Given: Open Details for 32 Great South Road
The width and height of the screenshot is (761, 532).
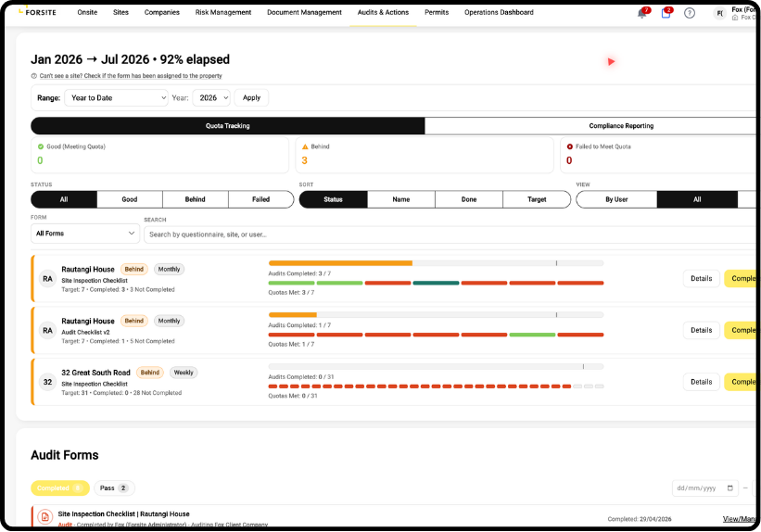Looking at the screenshot, I should (702, 382).
